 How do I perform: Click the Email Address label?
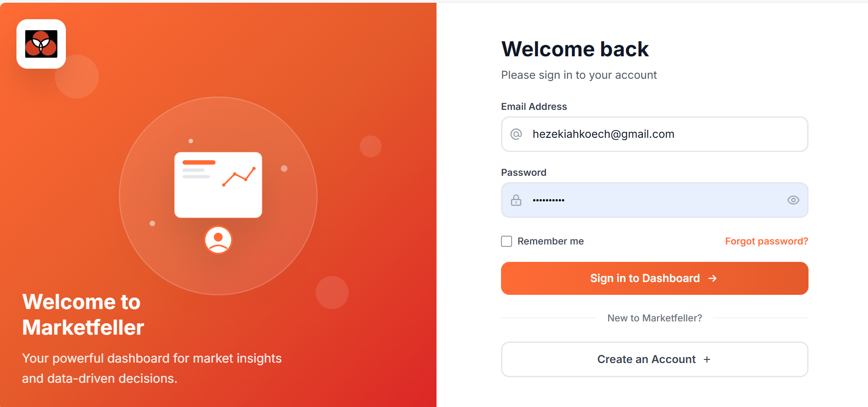coord(534,107)
